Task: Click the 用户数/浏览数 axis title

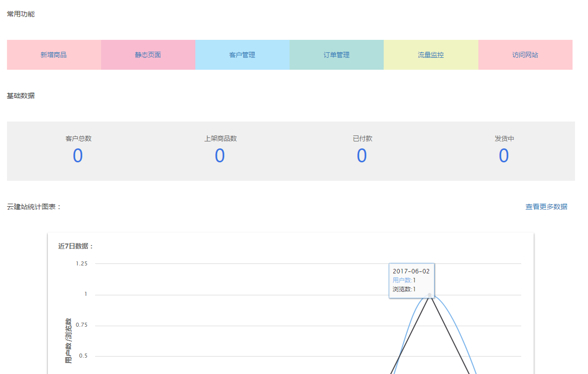Action: tap(68, 341)
